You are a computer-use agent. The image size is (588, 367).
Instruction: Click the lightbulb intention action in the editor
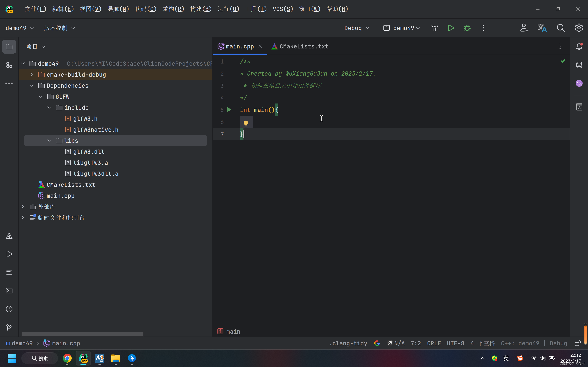[246, 123]
